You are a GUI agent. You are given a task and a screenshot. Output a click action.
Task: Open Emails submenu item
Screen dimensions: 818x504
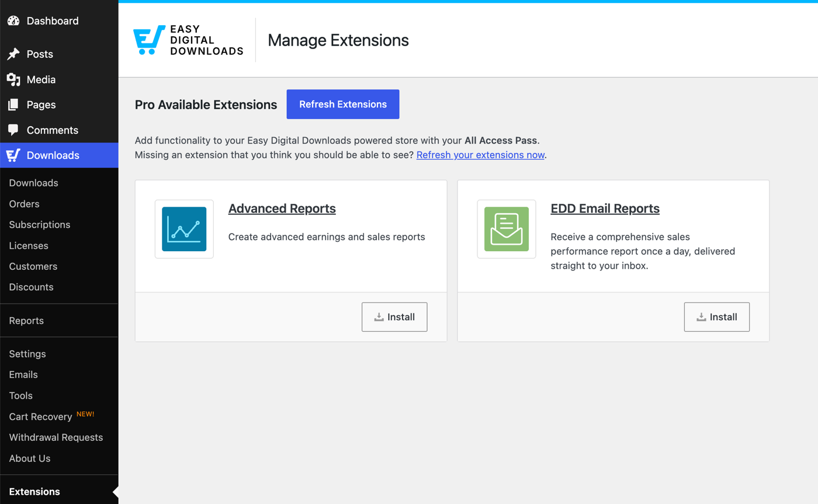[23, 375]
